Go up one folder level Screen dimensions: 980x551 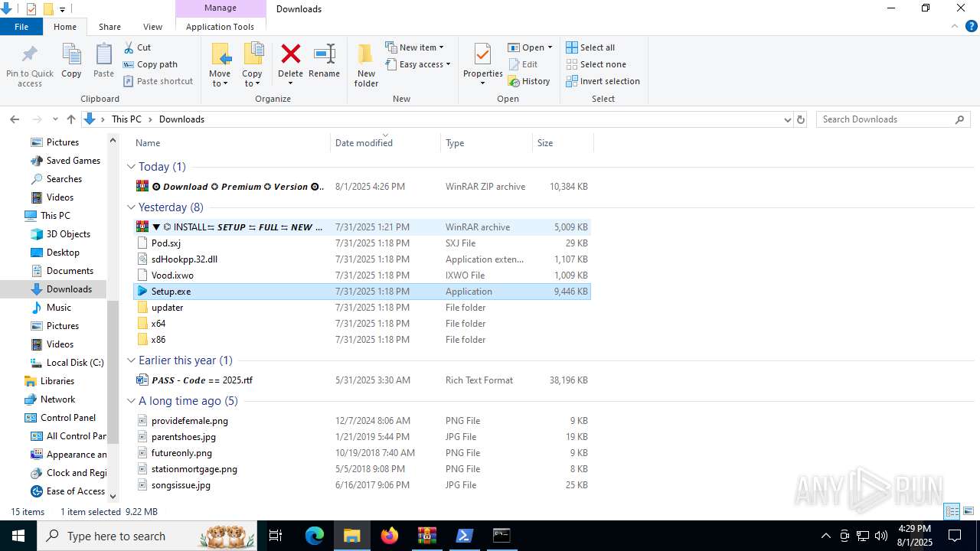pos(71,119)
